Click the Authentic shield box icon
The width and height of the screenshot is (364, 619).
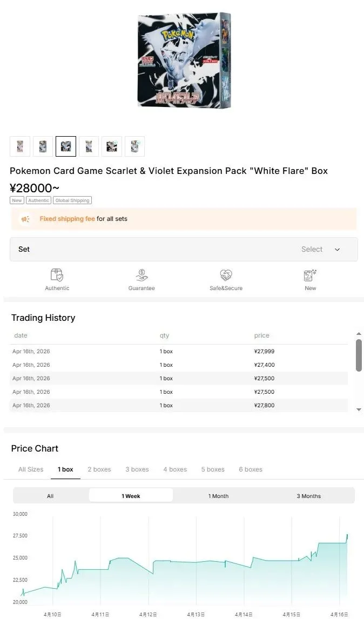[57, 275]
